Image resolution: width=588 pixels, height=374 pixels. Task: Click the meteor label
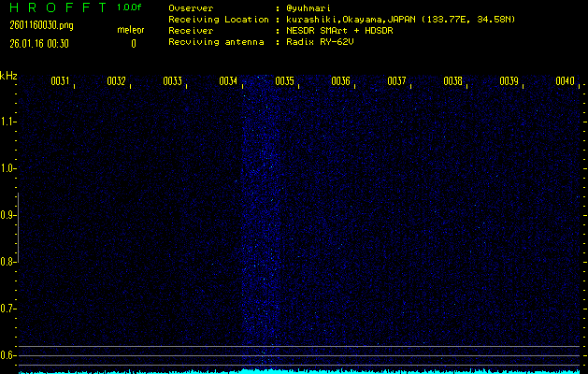pyautogui.click(x=131, y=30)
